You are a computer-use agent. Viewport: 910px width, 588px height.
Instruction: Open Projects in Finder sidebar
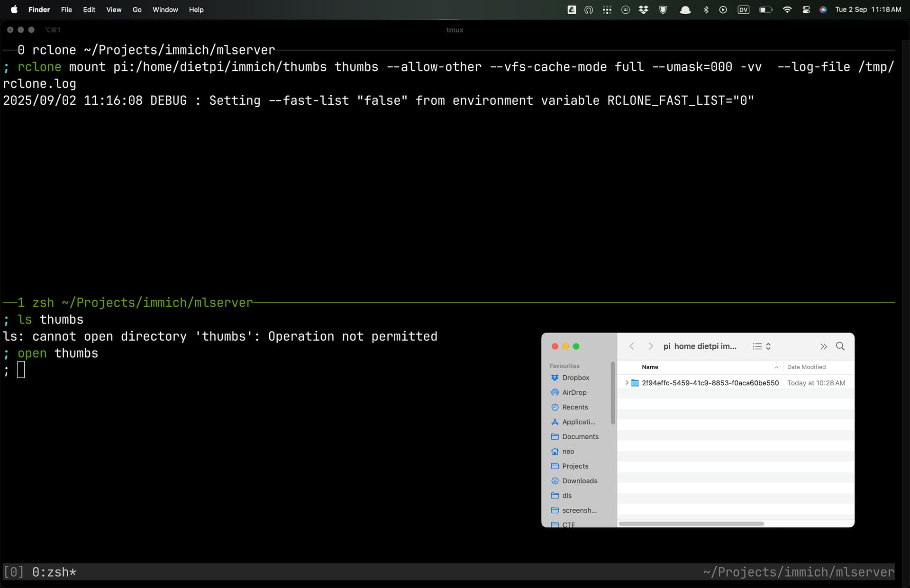pyautogui.click(x=575, y=466)
